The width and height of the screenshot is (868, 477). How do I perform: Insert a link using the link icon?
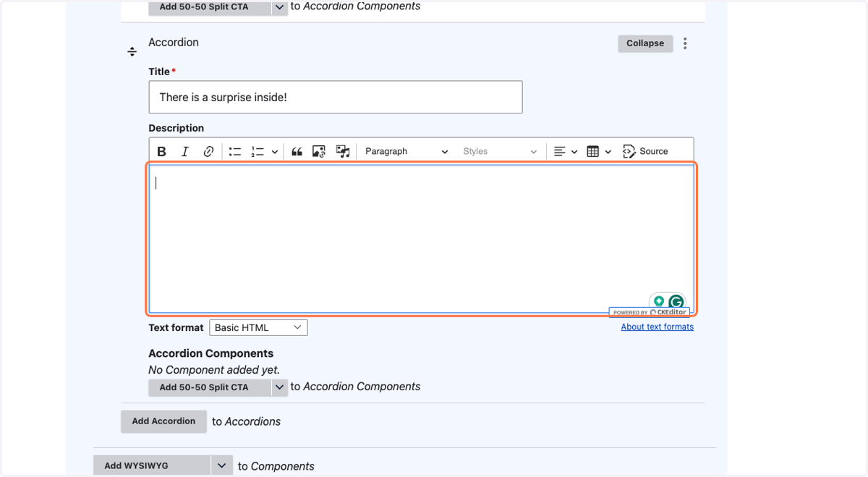208,151
